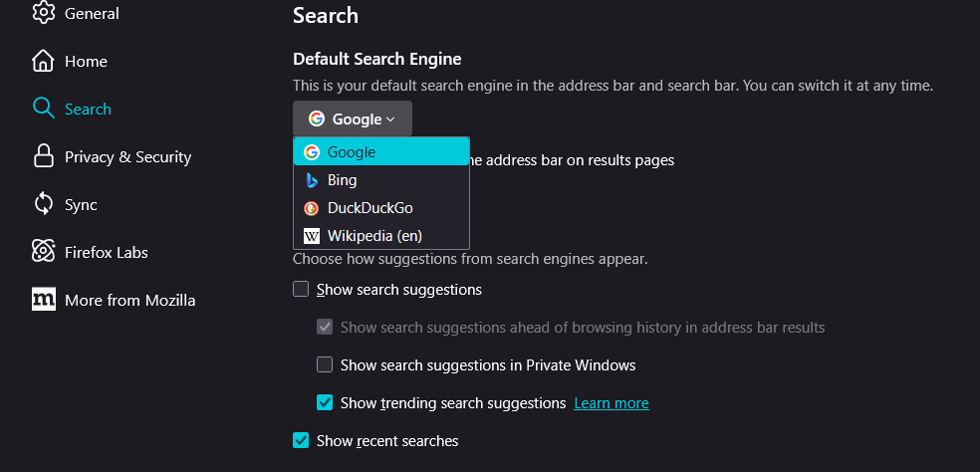Click the Wikipedia W icon in list
Viewport: 980px width, 472px height.
click(312, 236)
